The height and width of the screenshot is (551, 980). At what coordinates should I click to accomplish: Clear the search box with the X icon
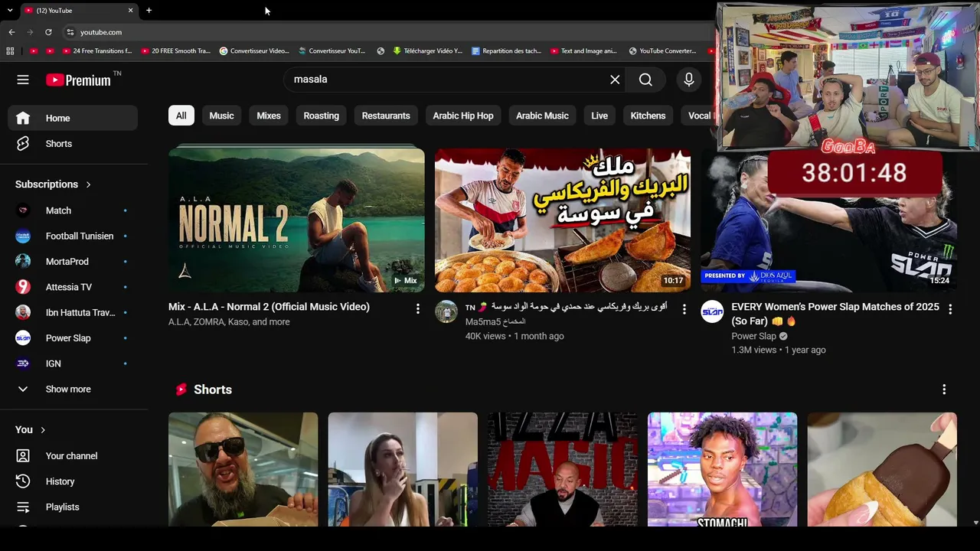pyautogui.click(x=615, y=80)
